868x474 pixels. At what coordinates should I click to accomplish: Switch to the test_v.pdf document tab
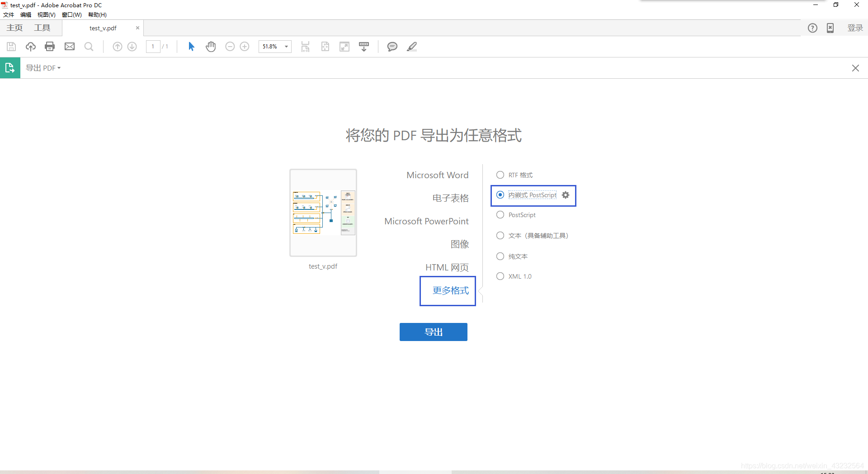[x=103, y=28]
